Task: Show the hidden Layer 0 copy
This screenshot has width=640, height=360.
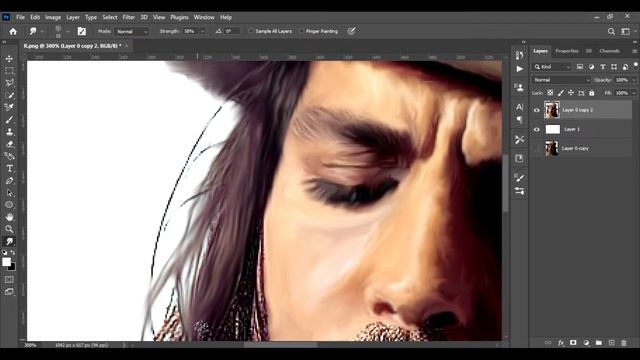Action: coord(537,149)
